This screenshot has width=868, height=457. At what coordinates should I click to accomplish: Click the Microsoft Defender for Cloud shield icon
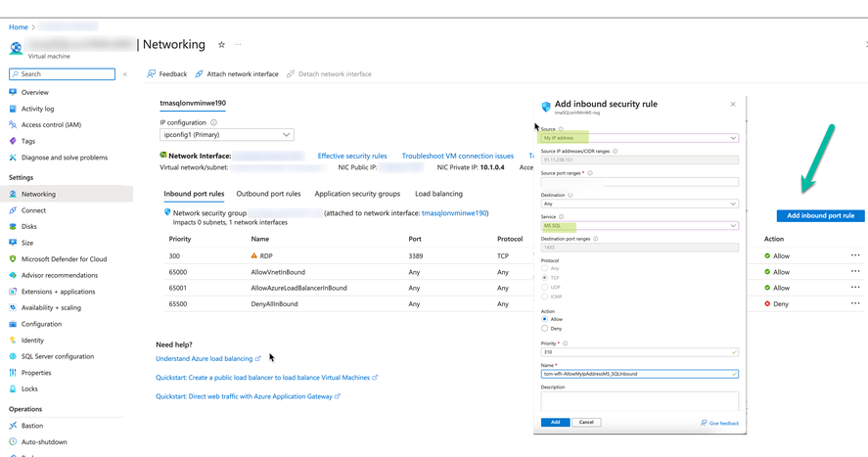[13, 259]
